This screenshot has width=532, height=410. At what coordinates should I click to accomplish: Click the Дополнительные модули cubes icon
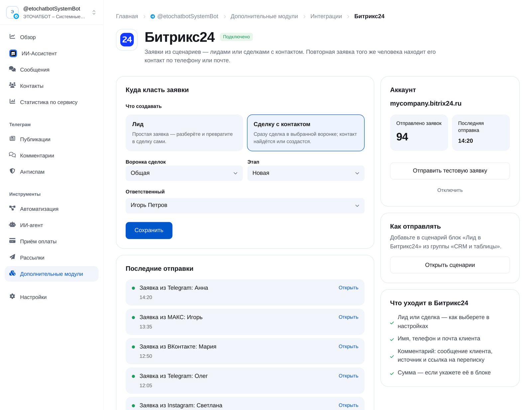(12, 274)
